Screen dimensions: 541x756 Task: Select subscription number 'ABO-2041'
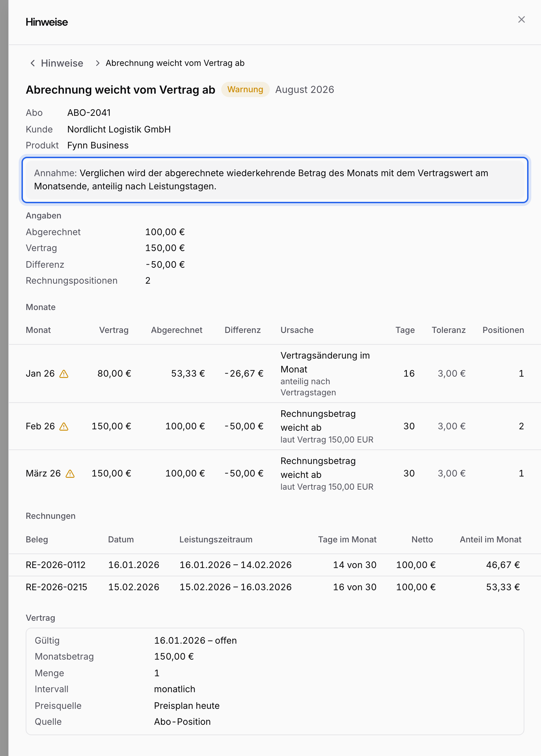tap(89, 113)
